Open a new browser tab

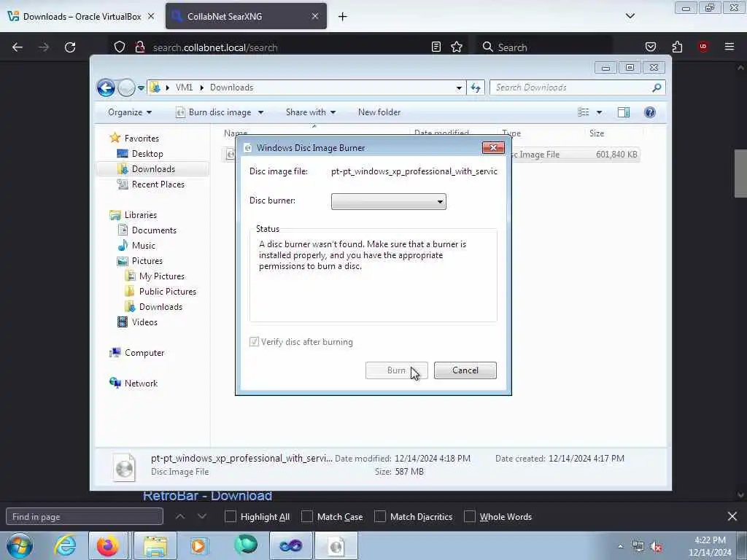pos(343,17)
